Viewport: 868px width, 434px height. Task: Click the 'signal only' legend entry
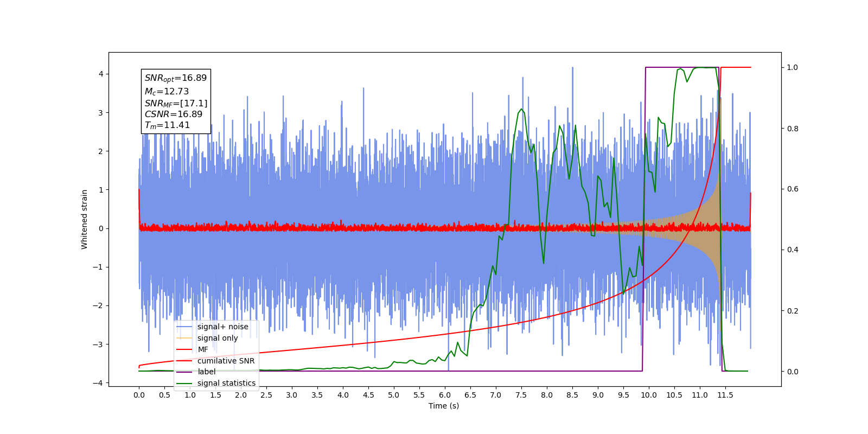207,338
